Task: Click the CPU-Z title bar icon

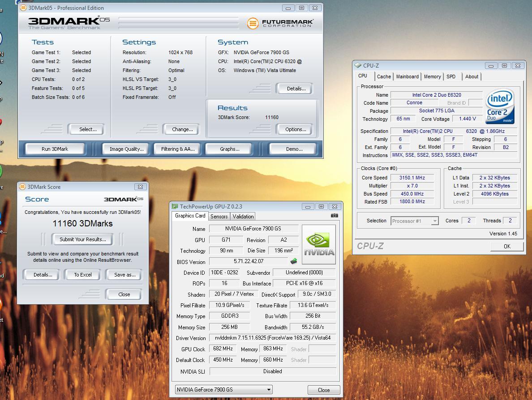Action: pos(358,65)
